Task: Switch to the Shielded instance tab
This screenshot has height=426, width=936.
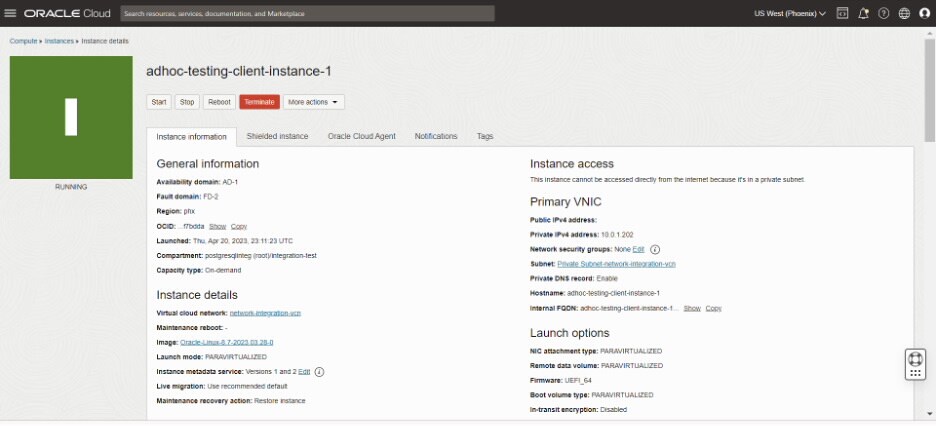Action: click(x=277, y=136)
